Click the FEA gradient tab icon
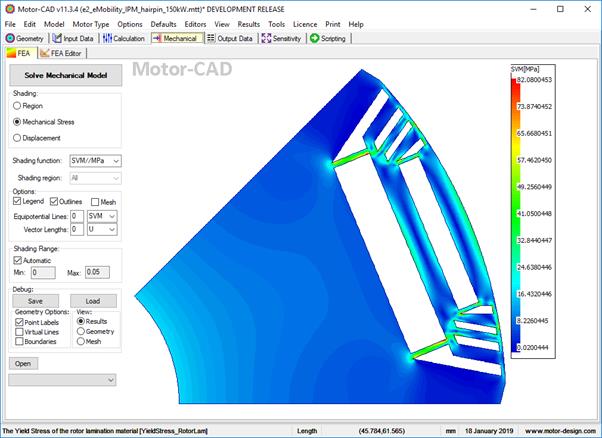602x438 pixels. pyautogui.click(x=11, y=53)
